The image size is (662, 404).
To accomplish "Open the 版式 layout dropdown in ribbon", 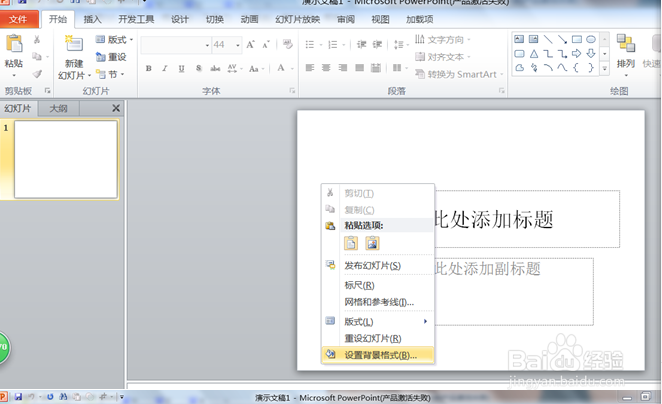I will point(114,40).
